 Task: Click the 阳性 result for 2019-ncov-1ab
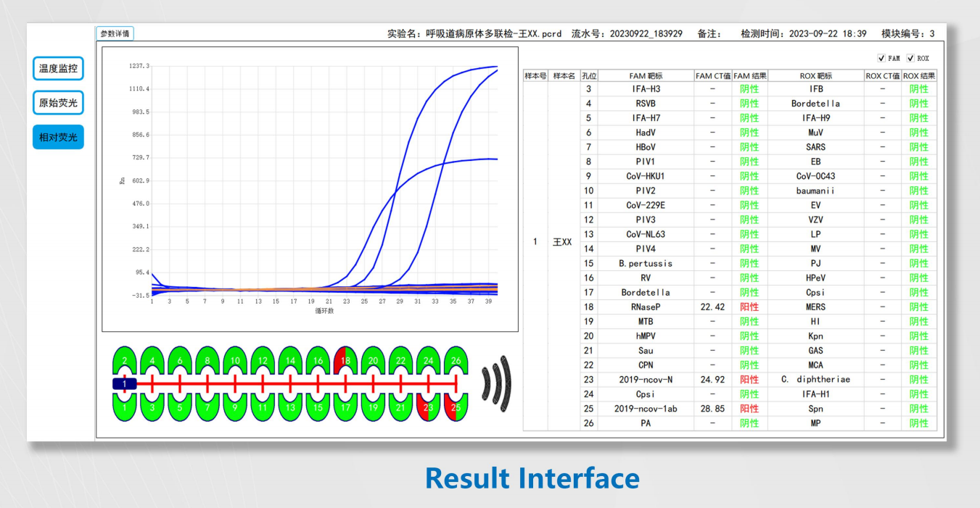[x=749, y=408]
